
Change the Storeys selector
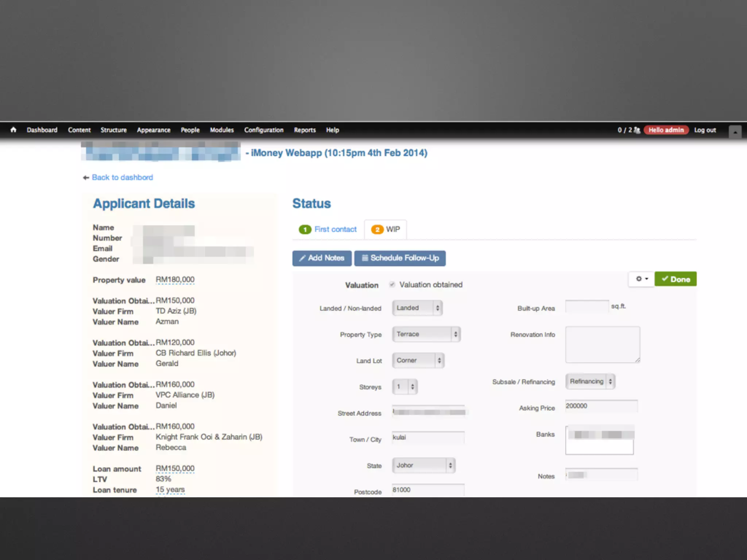pyautogui.click(x=405, y=387)
